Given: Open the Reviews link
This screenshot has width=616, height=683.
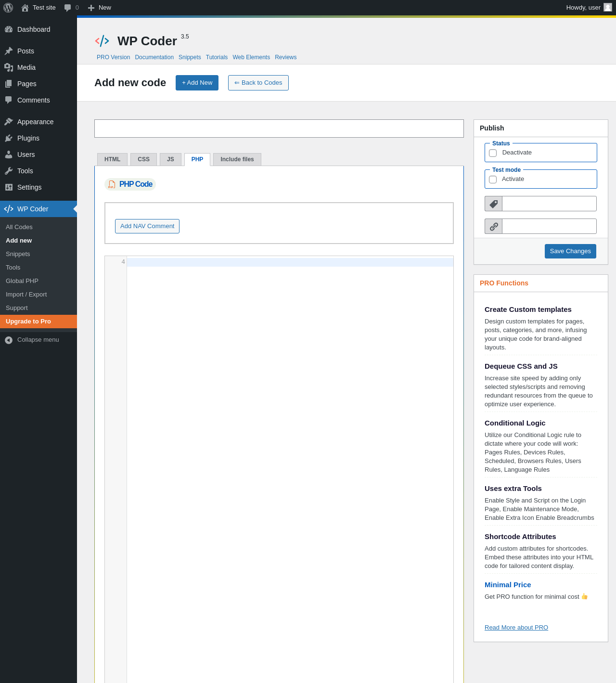Looking at the screenshot, I should [x=285, y=57].
